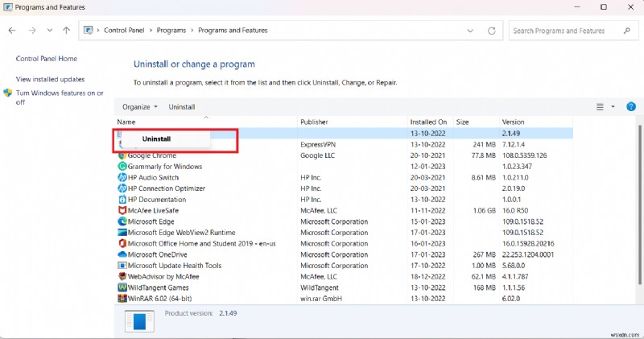
Task: Click the Microsoft OneDrive cloud icon
Action: [x=122, y=254]
